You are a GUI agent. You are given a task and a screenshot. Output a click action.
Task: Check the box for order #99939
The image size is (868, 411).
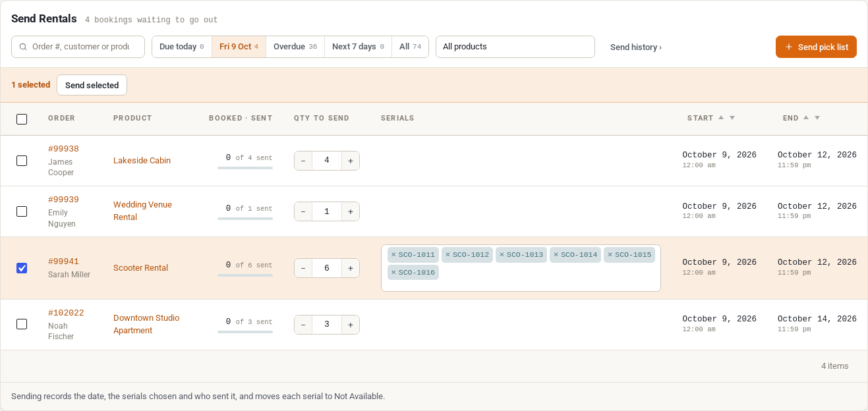[x=22, y=211]
